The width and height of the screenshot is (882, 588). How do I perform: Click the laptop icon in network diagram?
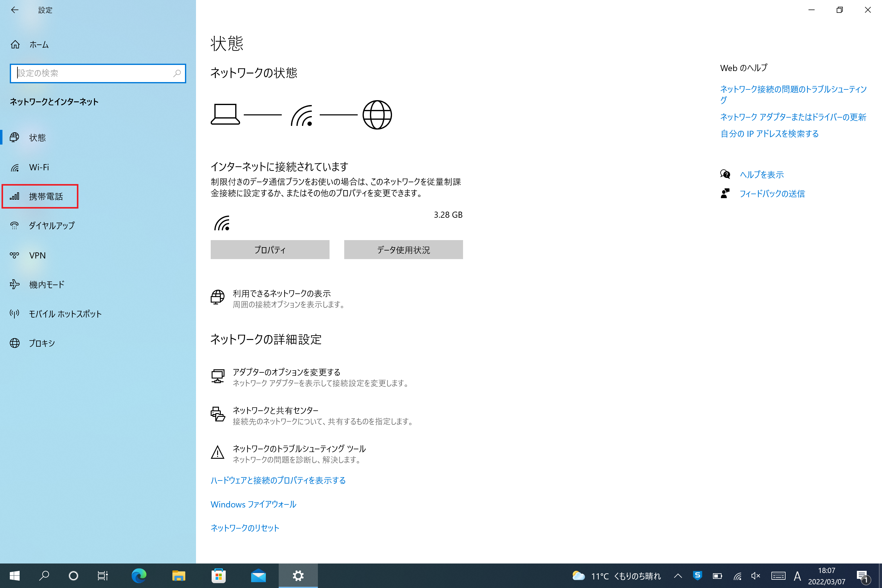pyautogui.click(x=225, y=114)
